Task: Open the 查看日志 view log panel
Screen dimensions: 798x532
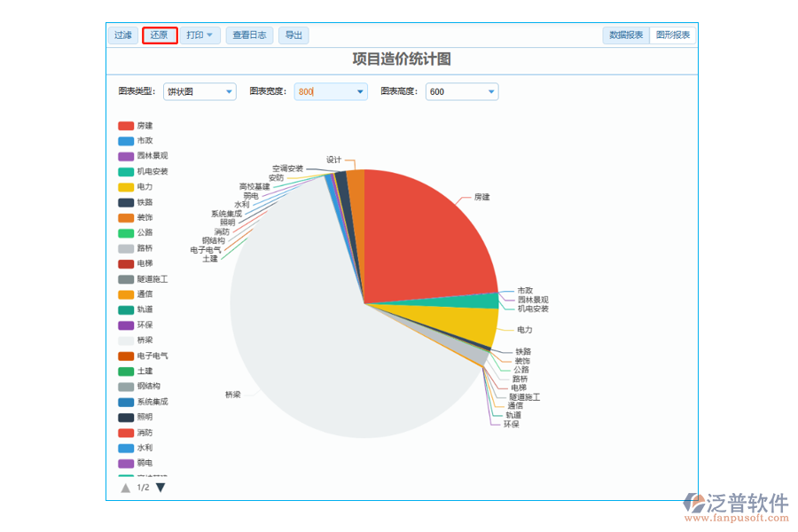Action: click(x=249, y=35)
